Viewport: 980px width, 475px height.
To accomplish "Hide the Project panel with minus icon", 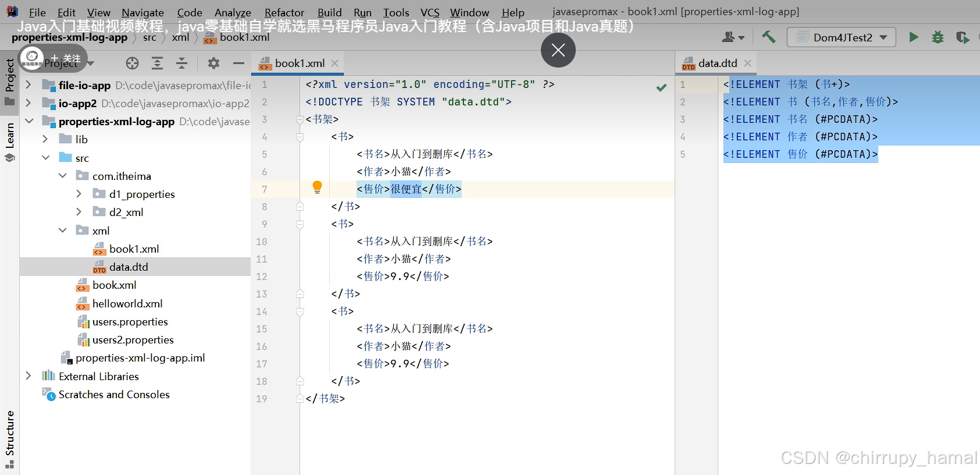I will point(238,63).
